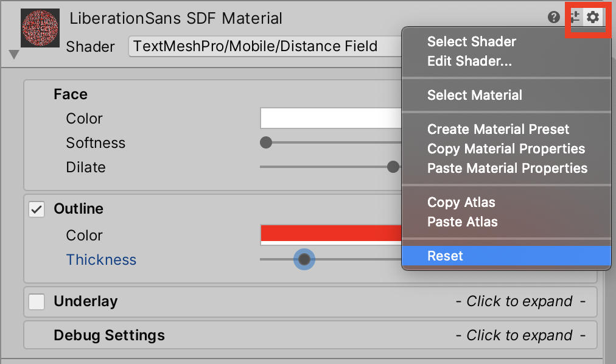This screenshot has height=364, width=616.
Task: Select Reset in the context menu
Action: pos(445,256)
